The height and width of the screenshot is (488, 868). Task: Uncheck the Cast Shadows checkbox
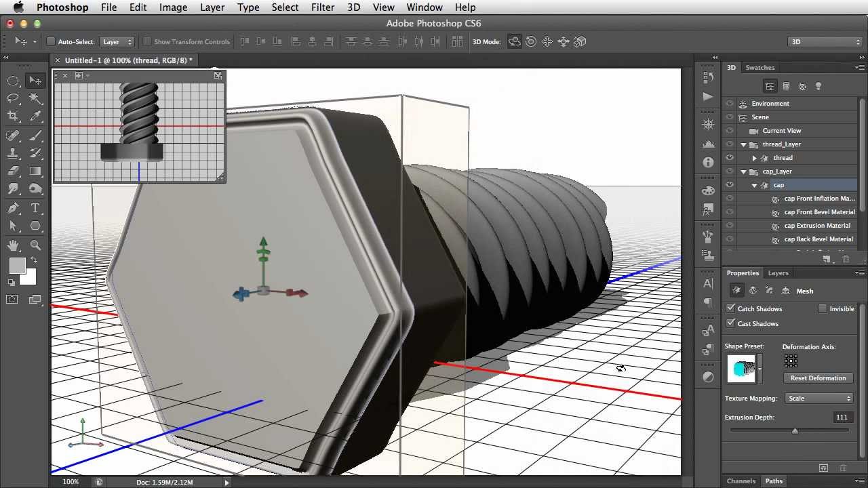pyautogui.click(x=731, y=323)
